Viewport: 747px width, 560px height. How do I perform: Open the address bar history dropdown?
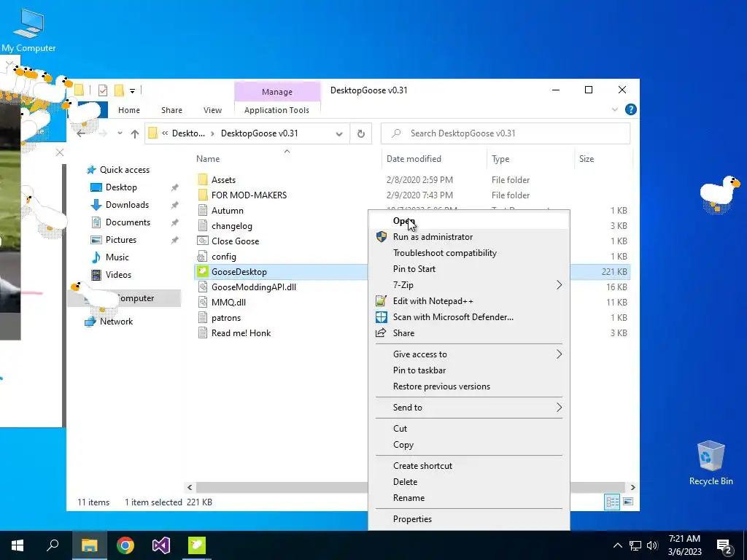pyautogui.click(x=338, y=134)
